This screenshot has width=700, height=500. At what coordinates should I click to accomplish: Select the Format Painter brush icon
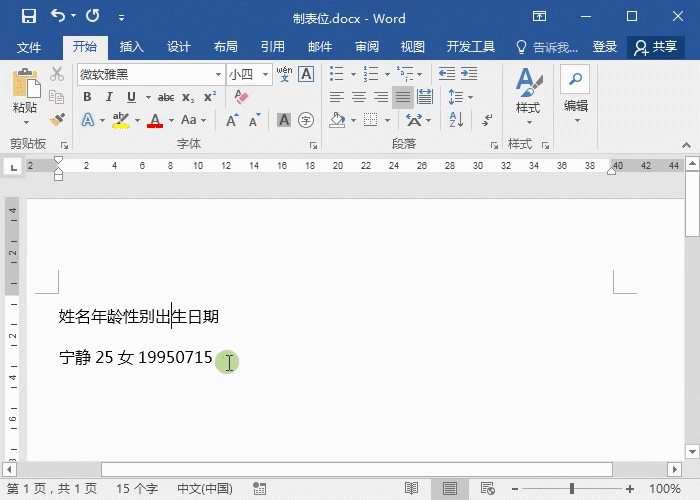(57, 120)
